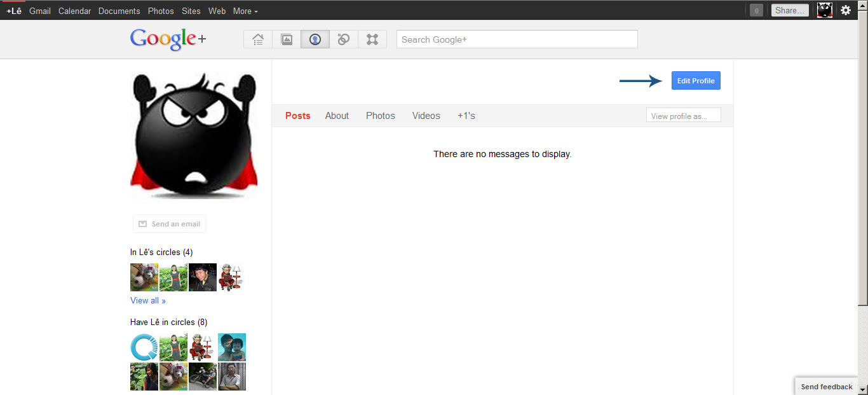
Task: Open Gmail from the top bar
Action: click(x=40, y=11)
